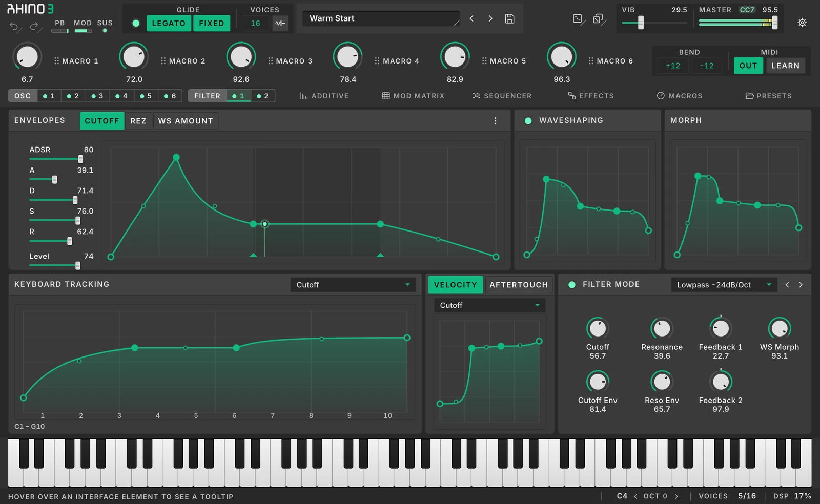Viewport: 820px width, 504px height.
Task: Click the copy settings icon
Action: tap(598, 19)
